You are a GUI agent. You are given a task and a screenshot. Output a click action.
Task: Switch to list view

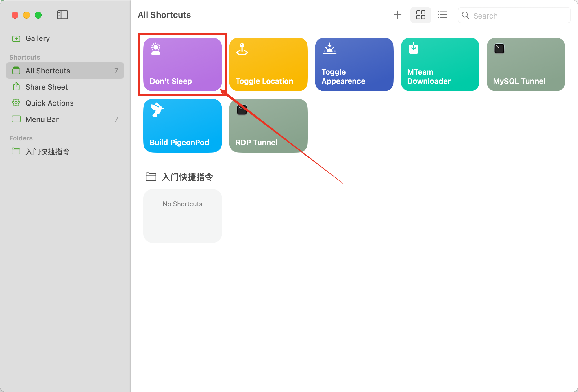point(442,15)
